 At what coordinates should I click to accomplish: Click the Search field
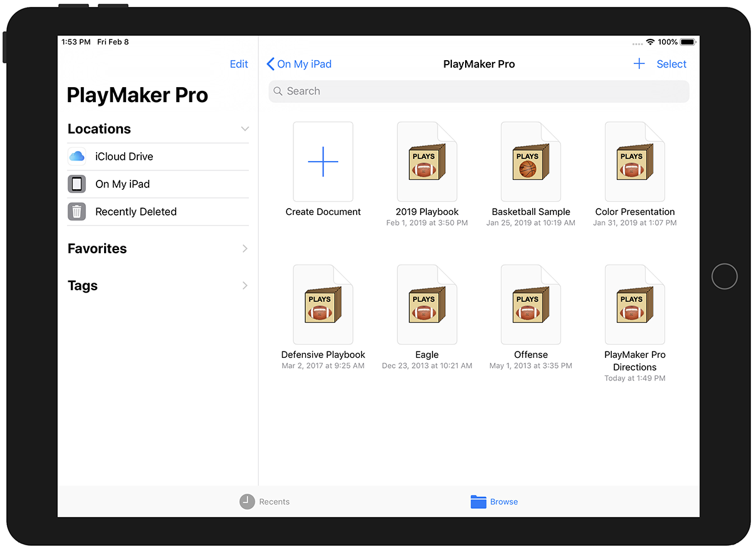(x=479, y=91)
